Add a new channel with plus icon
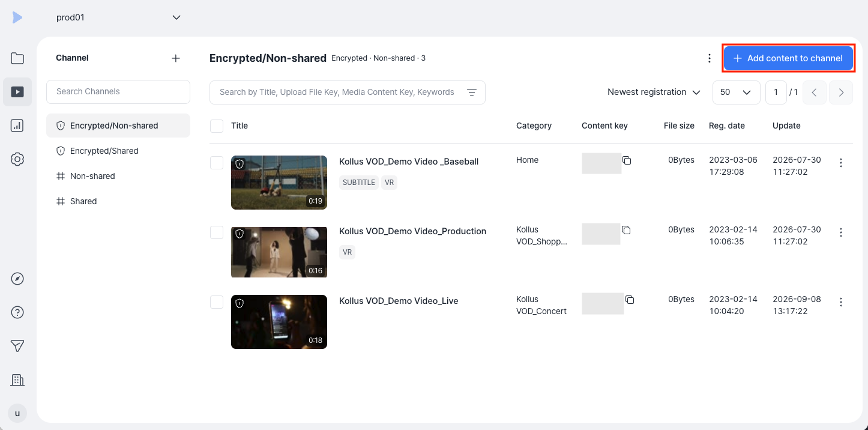 (176, 58)
